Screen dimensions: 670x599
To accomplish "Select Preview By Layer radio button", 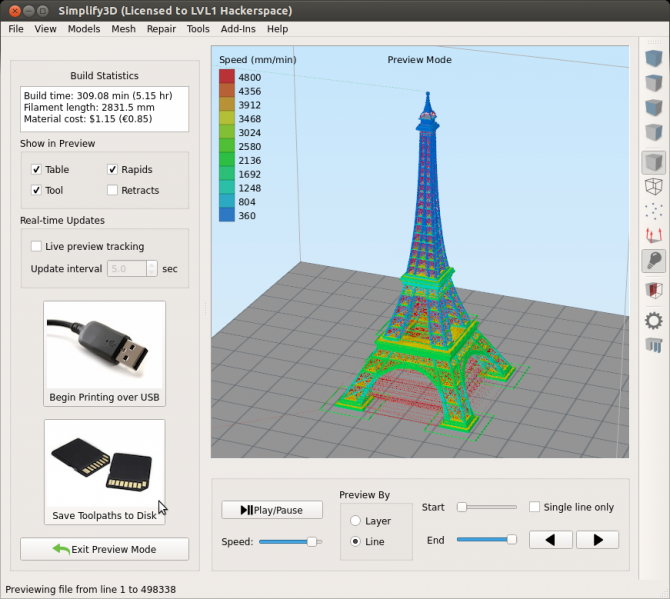I will point(356,521).
